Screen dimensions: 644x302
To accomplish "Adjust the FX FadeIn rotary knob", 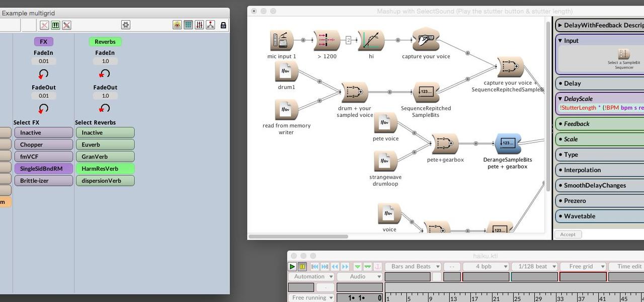I will 43,74.
